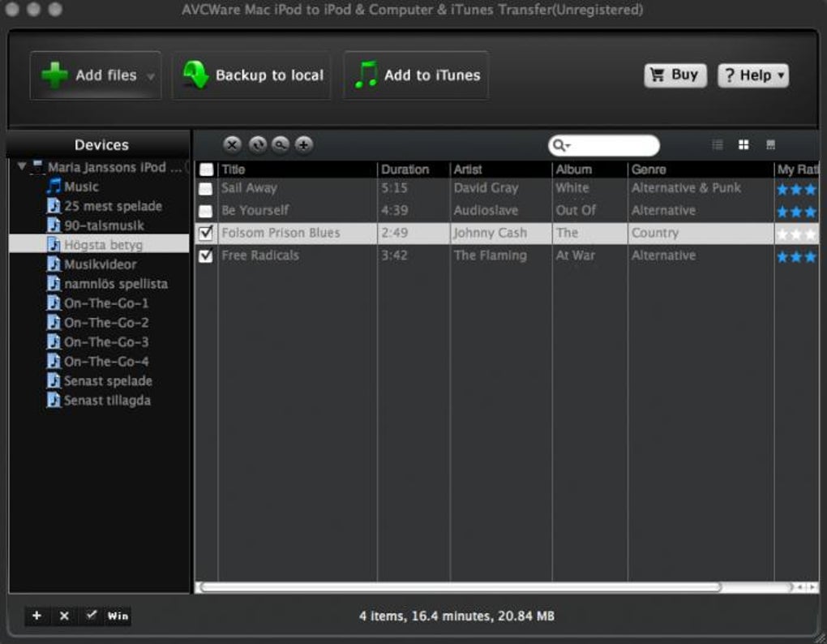Toggle the select-all checkbox in header
The width and height of the screenshot is (827, 644).
[206, 170]
